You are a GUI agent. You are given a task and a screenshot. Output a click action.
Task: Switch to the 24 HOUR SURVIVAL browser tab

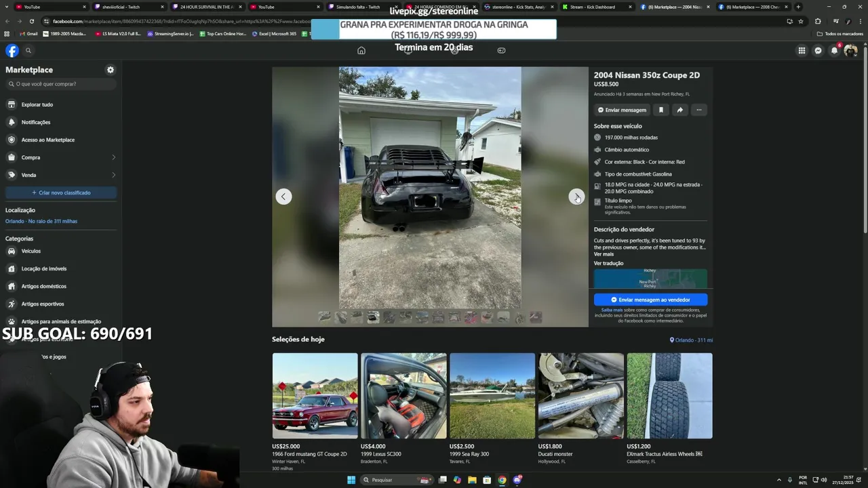pos(207,7)
